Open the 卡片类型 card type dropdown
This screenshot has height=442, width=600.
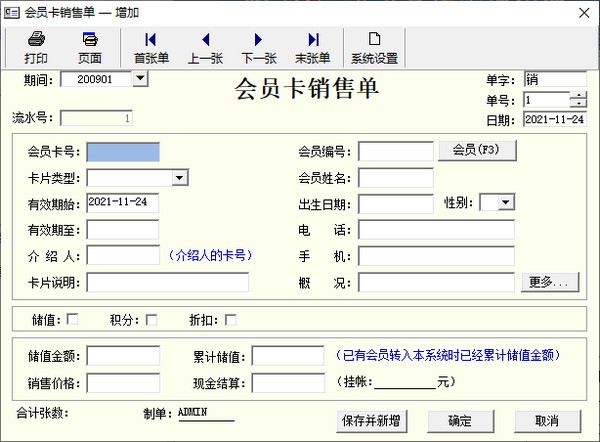click(180, 178)
